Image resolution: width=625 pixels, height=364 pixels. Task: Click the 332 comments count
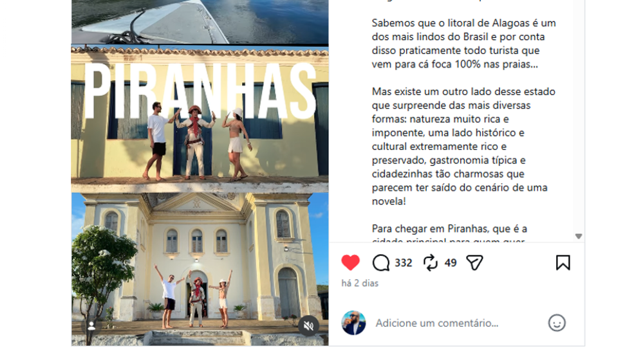point(404,263)
